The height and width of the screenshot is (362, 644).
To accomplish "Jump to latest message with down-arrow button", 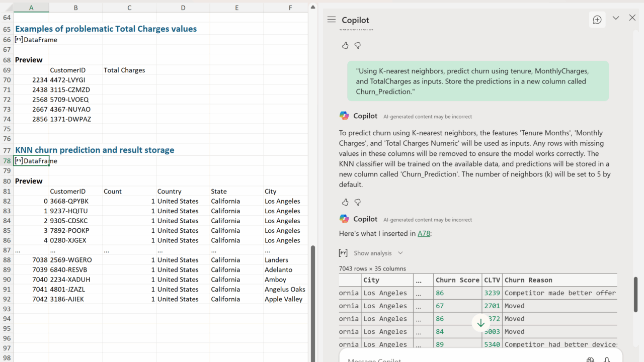I will 480,323.
